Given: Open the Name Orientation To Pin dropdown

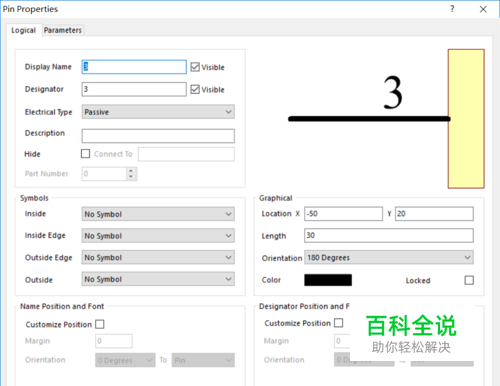Looking at the screenshot, I should coord(203,360).
